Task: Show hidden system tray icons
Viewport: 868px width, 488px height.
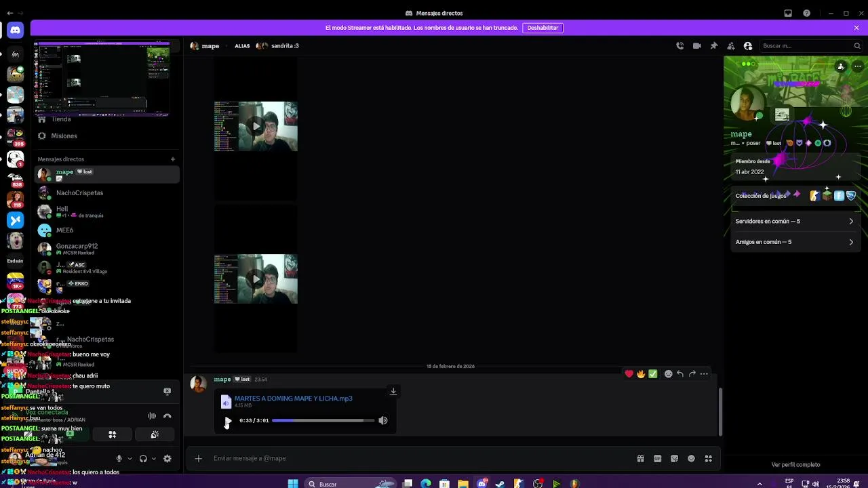Action: coord(759,484)
